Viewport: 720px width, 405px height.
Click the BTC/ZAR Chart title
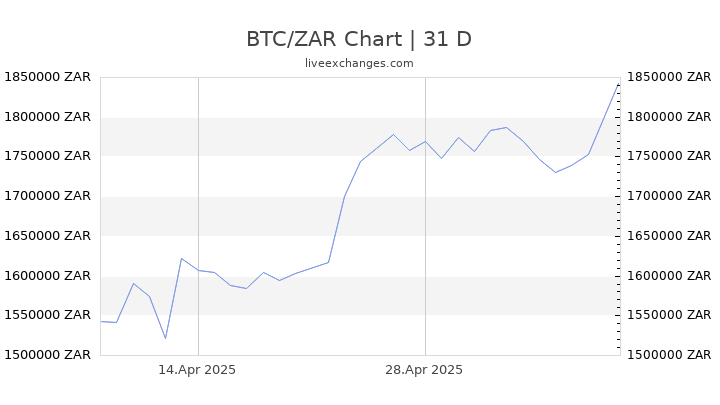tap(359, 39)
